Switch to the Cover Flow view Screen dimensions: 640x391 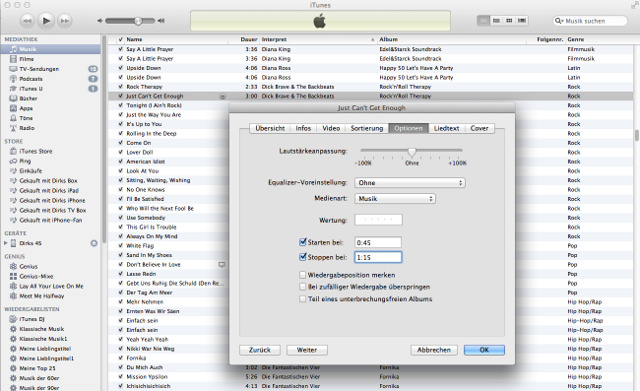coord(522,20)
